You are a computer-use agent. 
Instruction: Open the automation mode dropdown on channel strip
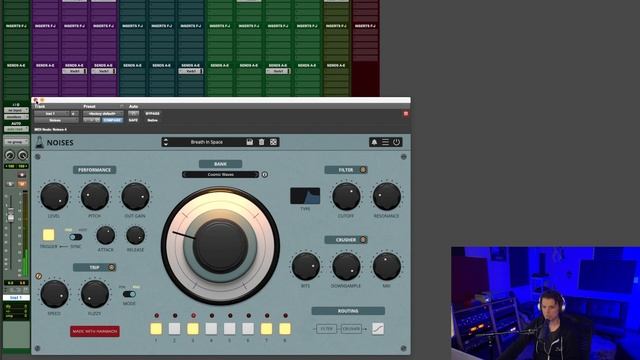coord(16,129)
